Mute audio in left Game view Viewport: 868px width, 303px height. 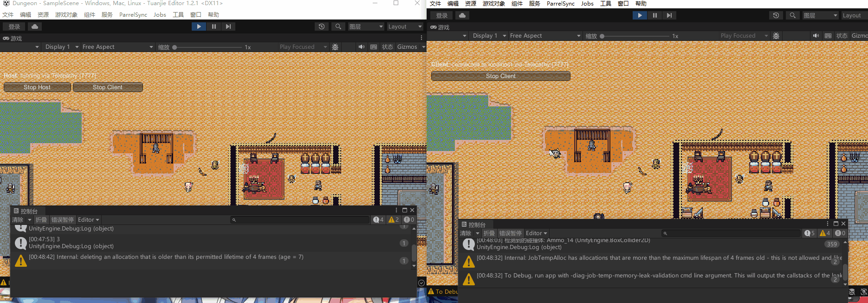pyautogui.click(x=362, y=47)
